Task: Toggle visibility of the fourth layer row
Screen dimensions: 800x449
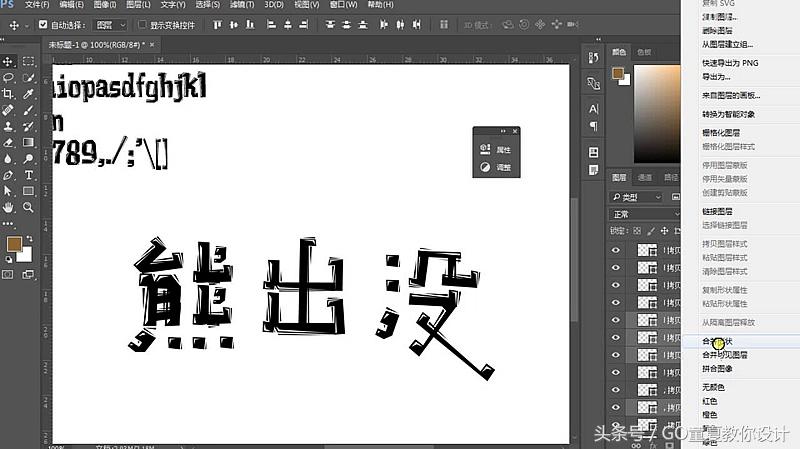Action: click(616, 303)
